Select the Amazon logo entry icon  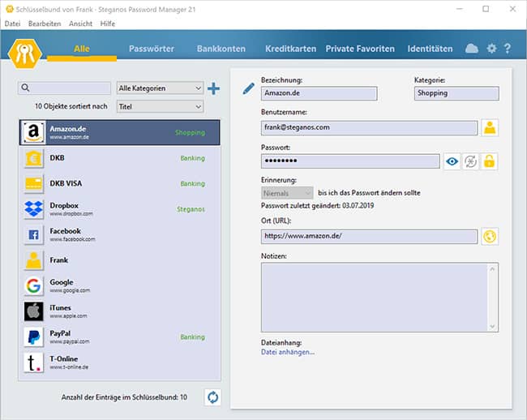33,132
